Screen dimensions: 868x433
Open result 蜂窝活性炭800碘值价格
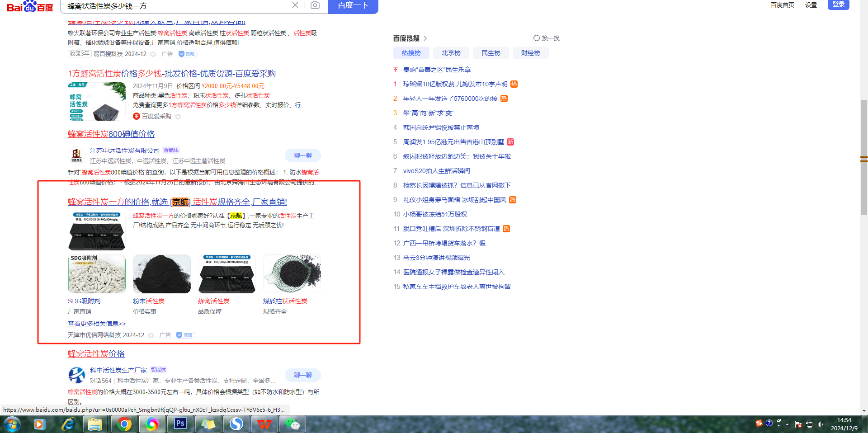[x=111, y=134]
